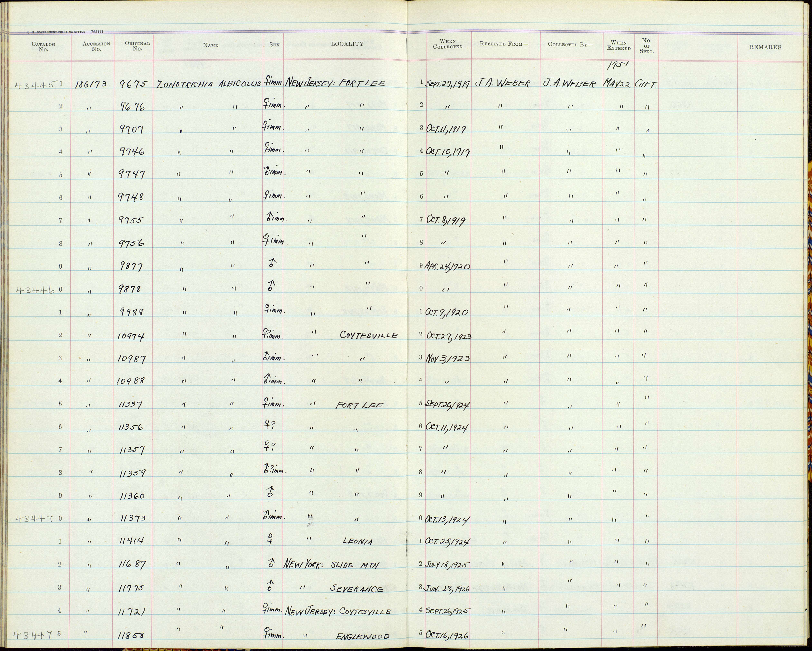Click the date 'July 18, 1925'

tap(447, 564)
